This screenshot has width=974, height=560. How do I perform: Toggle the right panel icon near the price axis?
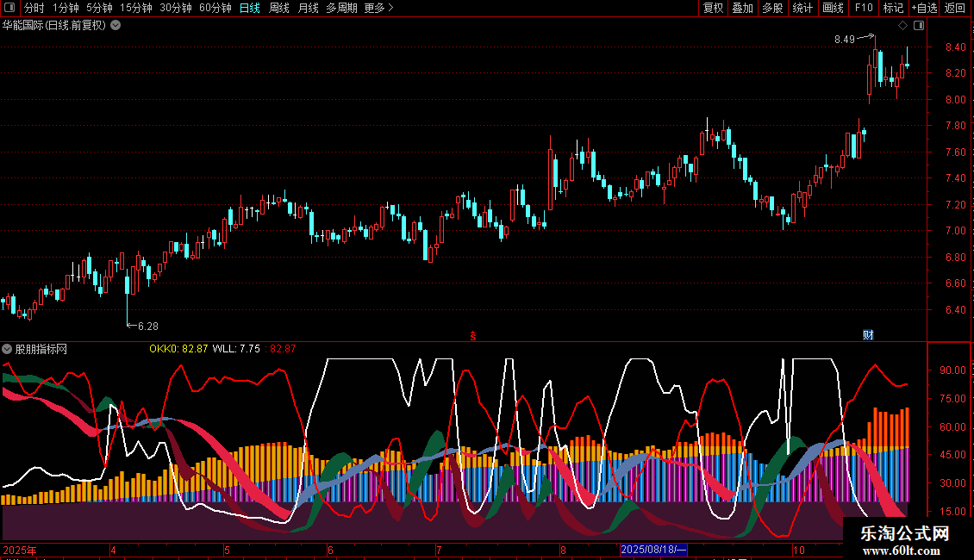pyautogui.click(x=919, y=26)
